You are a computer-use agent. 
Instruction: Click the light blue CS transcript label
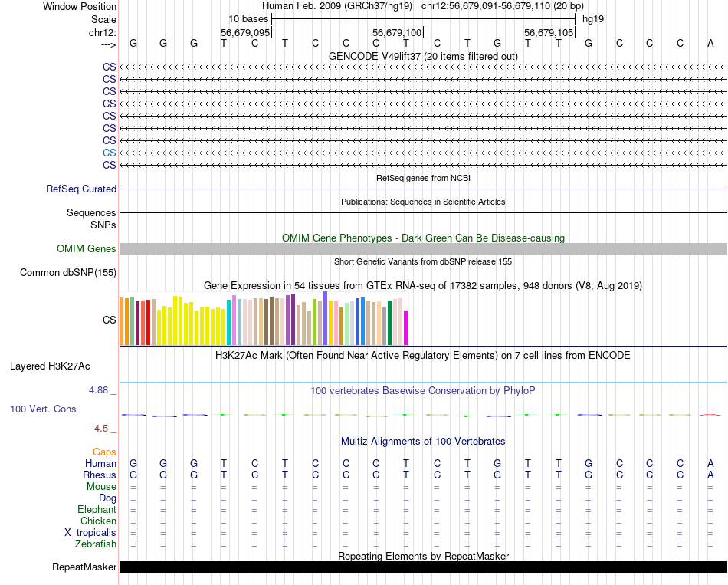pos(109,153)
